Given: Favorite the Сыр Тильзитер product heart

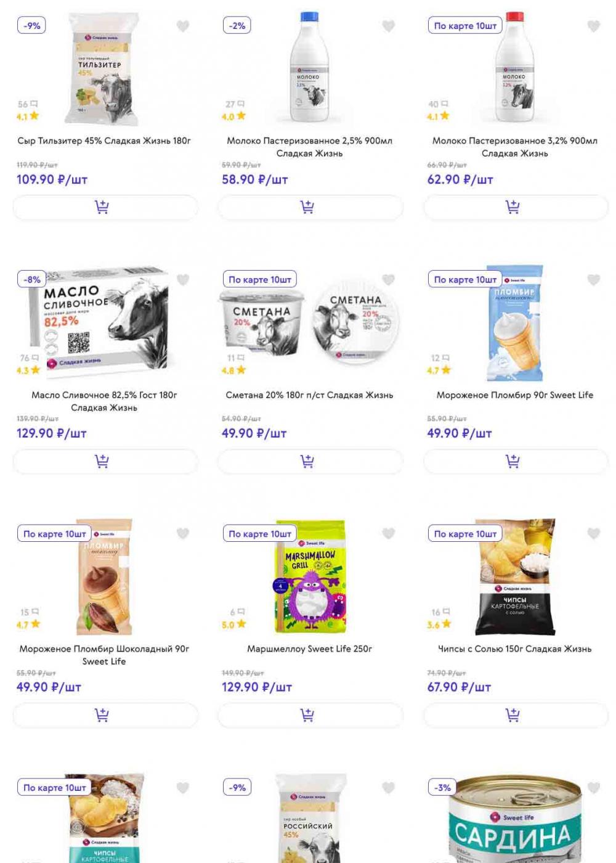Looking at the screenshot, I should pyautogui.click(x=183, y=26).
